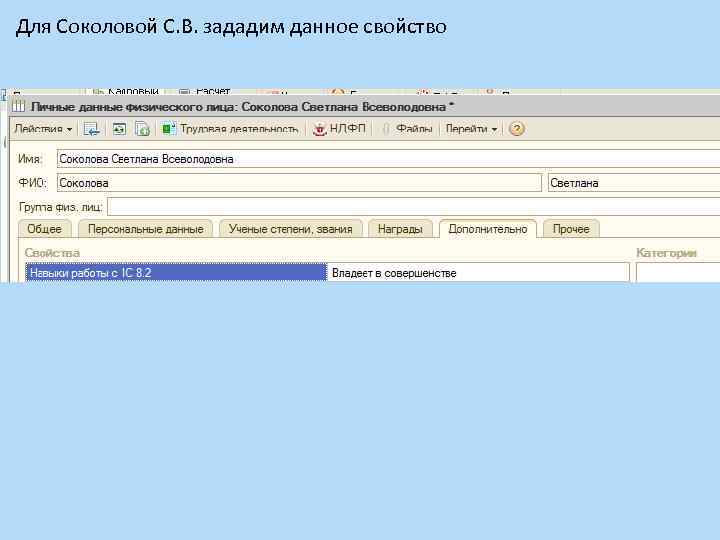Viewport: 720px width, 540px height.
Task: Open the Награды tab
Action: click(400, 229)
